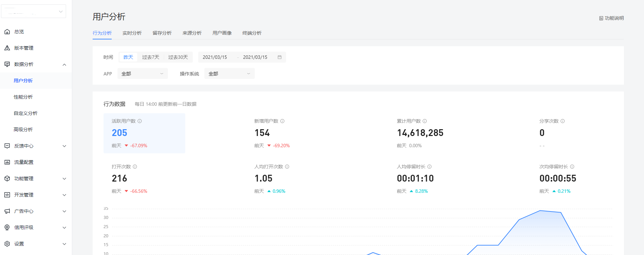The image size is (644, 255).
Task: Click info icon next to 活跃用户数
Action: click(140, 121)
